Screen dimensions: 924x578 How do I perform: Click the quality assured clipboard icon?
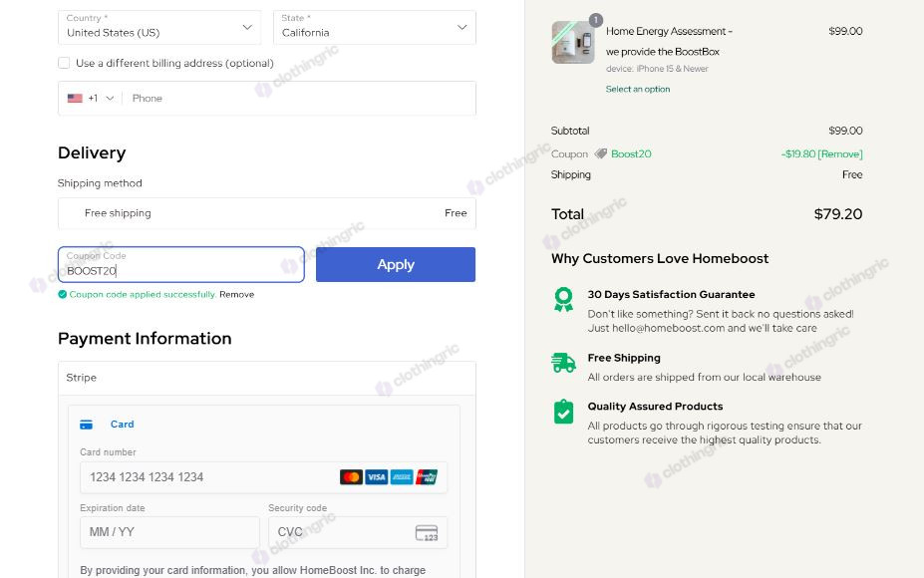click(x=564, y=412)
